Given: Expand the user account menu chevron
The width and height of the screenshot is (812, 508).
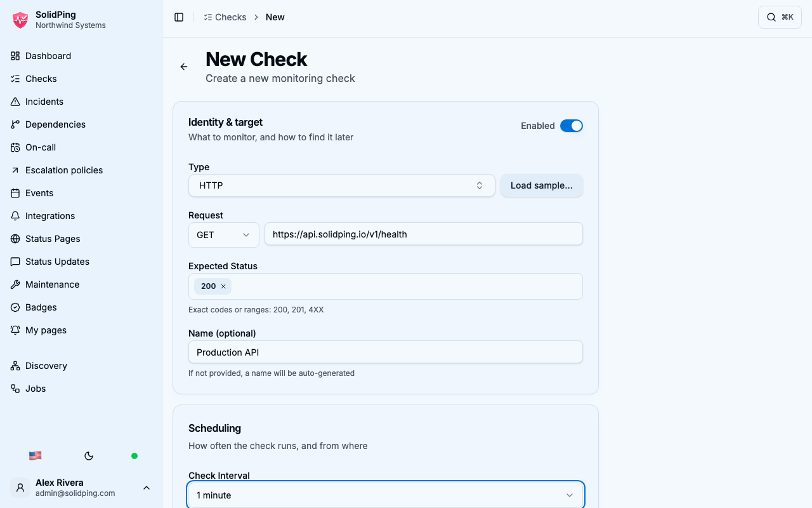Looking at the screenshot, I should [x=147, y=488].
